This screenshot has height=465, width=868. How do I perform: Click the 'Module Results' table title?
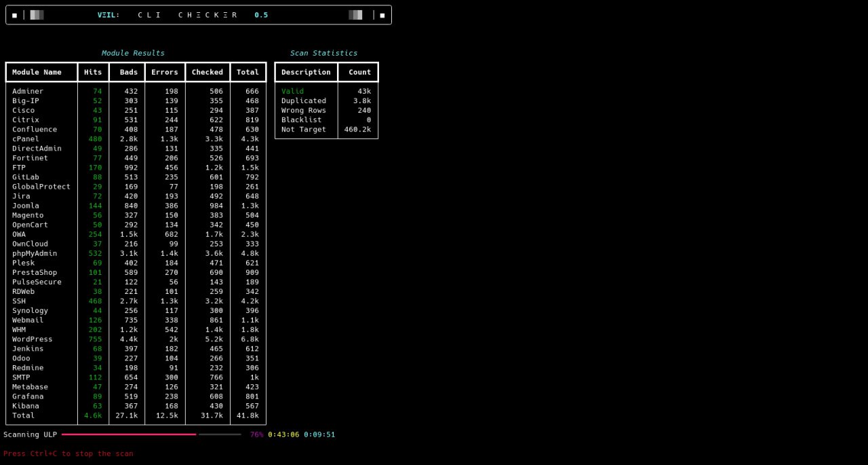coord(133,53)
